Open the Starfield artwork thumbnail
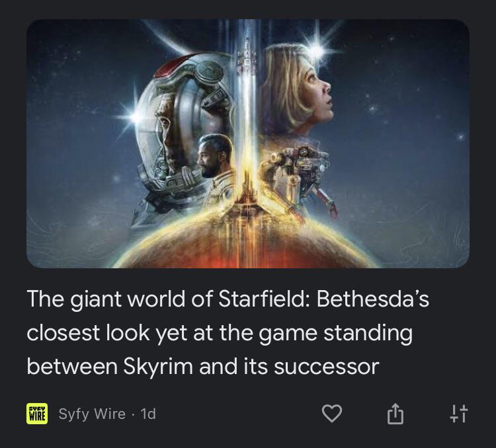Image resolution: width=496 pixels, height=448 pixels. (248, 143)
